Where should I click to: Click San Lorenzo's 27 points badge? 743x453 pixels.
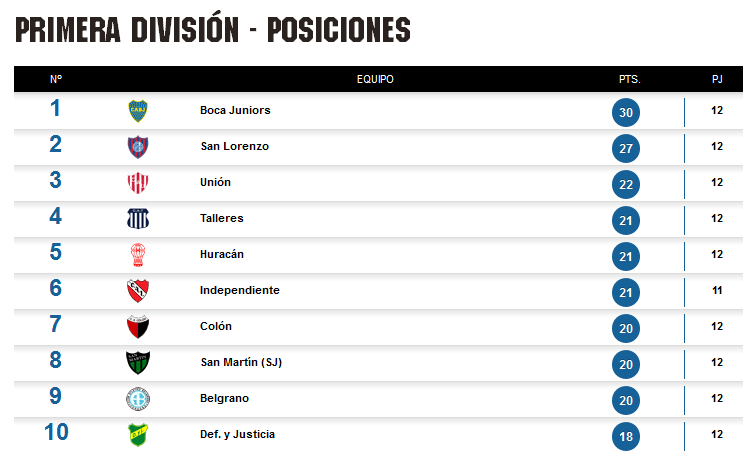(626, 148)
